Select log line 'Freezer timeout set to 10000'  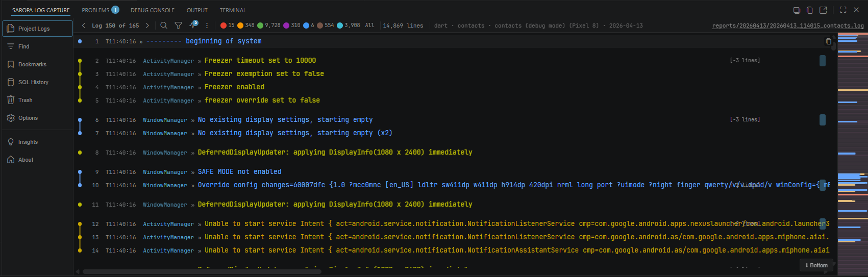pos(260,61)
